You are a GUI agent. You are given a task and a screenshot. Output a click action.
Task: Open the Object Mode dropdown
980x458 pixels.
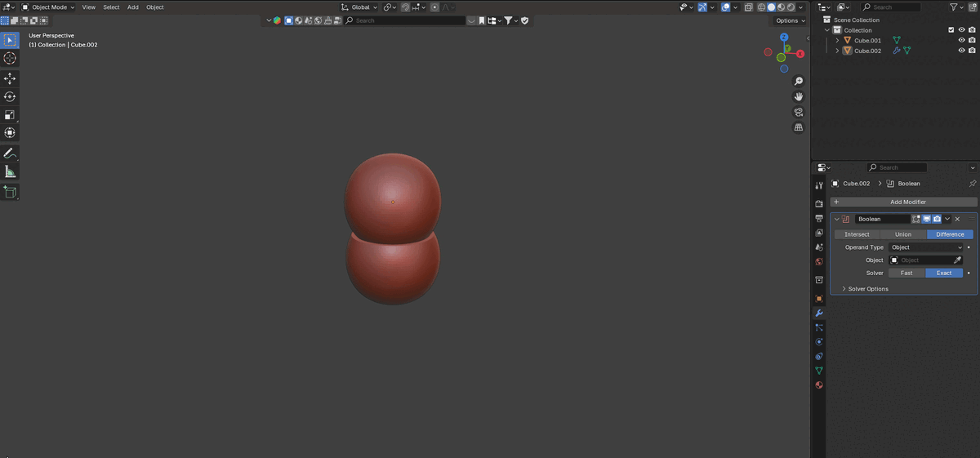(48, 7)
